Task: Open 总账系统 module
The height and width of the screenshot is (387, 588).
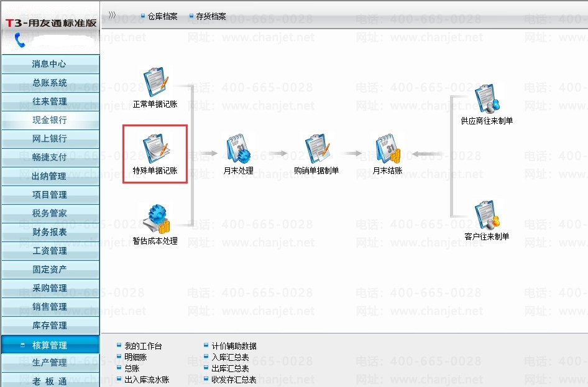Action: [50, 83]
